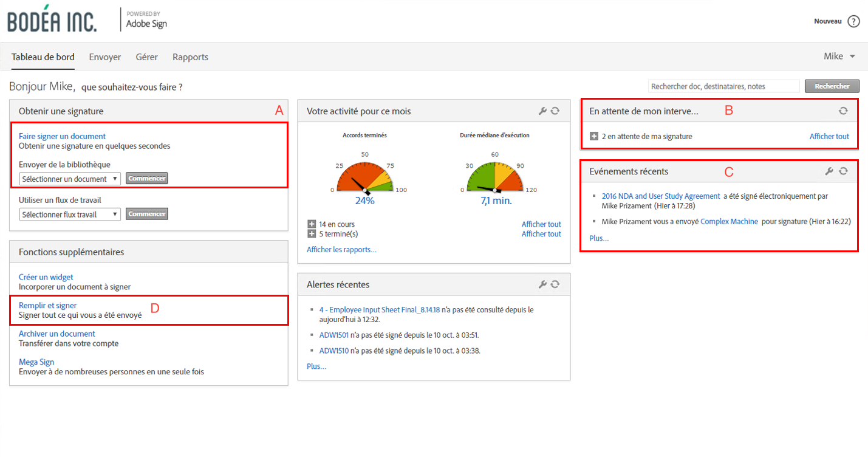Open the Remplir et signer link
The width and height of the screenshot is (868, 457).
point(47,305)
